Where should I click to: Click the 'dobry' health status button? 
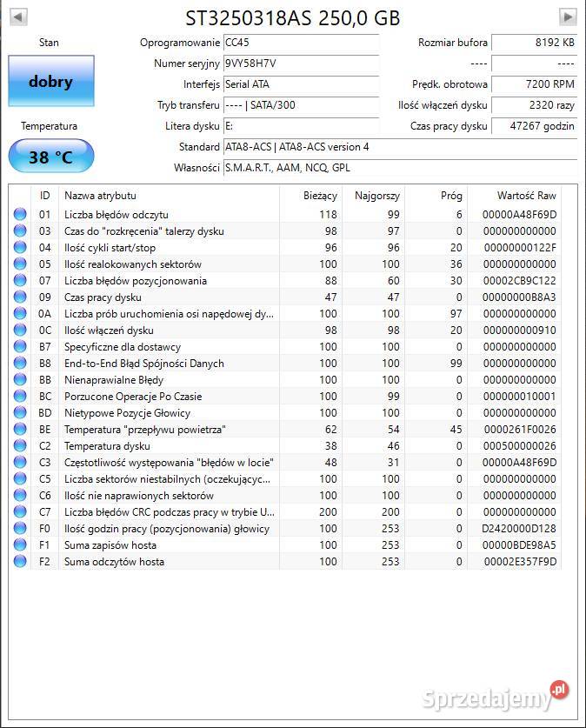50,82
